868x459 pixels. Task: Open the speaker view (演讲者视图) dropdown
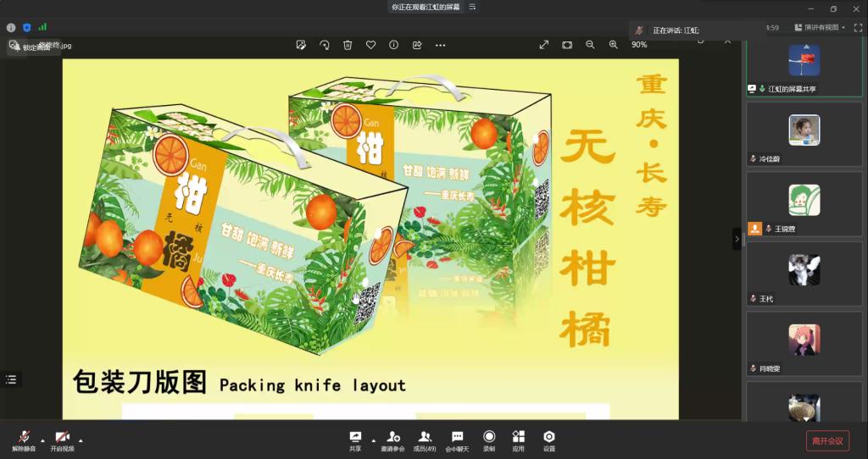tap(820, 28)
